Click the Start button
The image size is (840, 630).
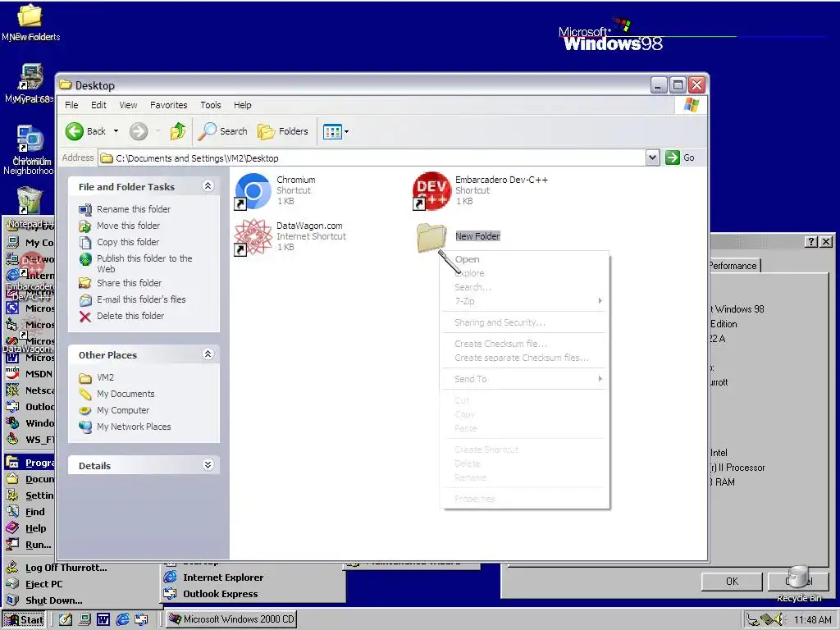(x=24, y=620)
